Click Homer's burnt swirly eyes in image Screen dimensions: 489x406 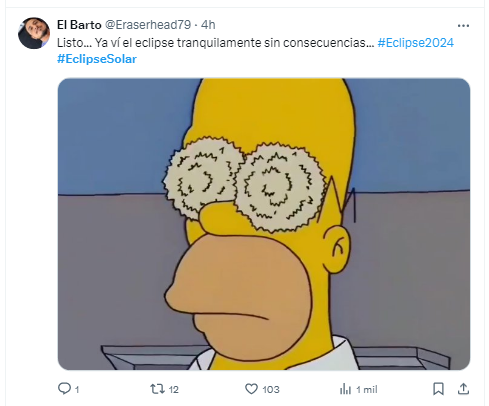(x=244, y=184)
